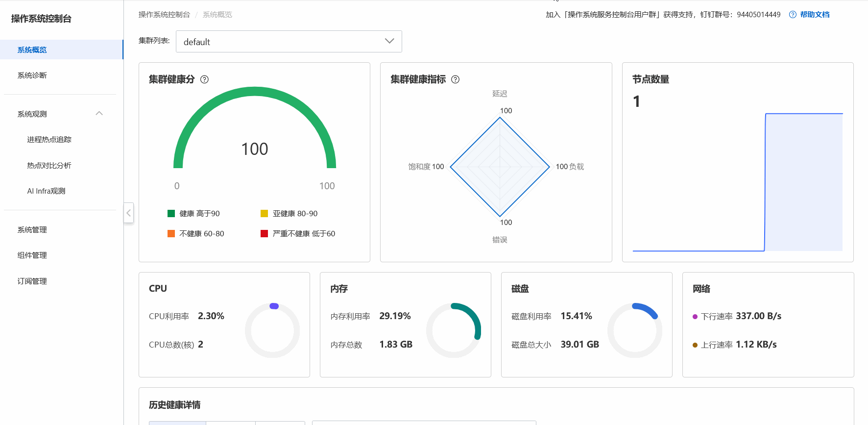Click the 磁盘总大小 value 39.01 GB

pos(580,345)
